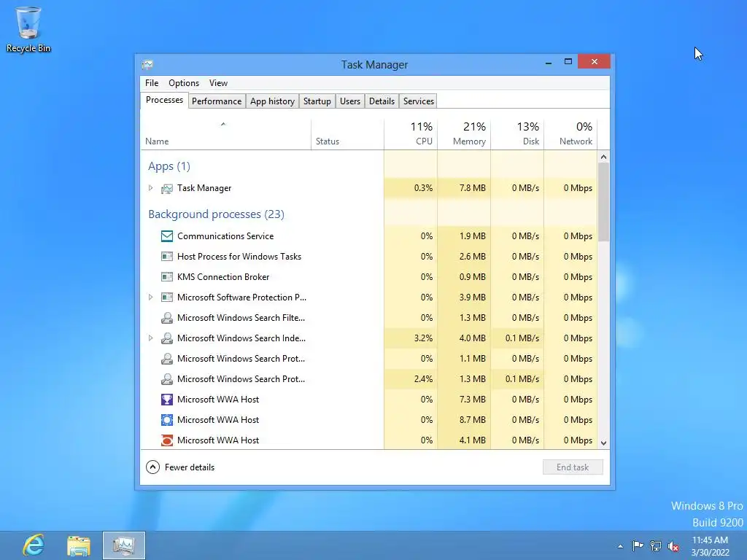
Task: Select the Host Process for Windows Tasks row
Action: coord(368,257)
